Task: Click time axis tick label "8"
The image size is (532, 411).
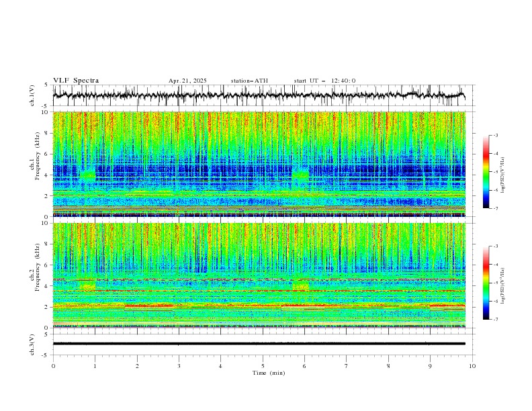Action: (388, 366)
